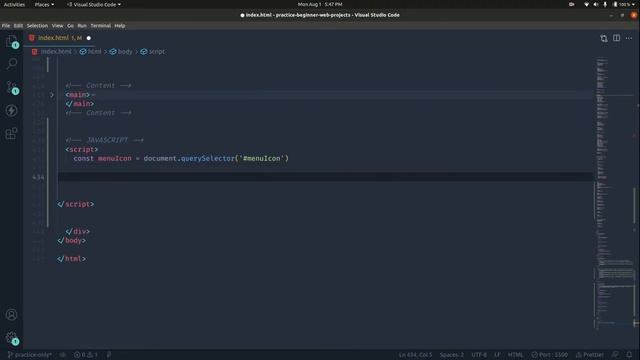640x360 pixels.
Task: Click the Activities button in top bar
Action: 14,4
